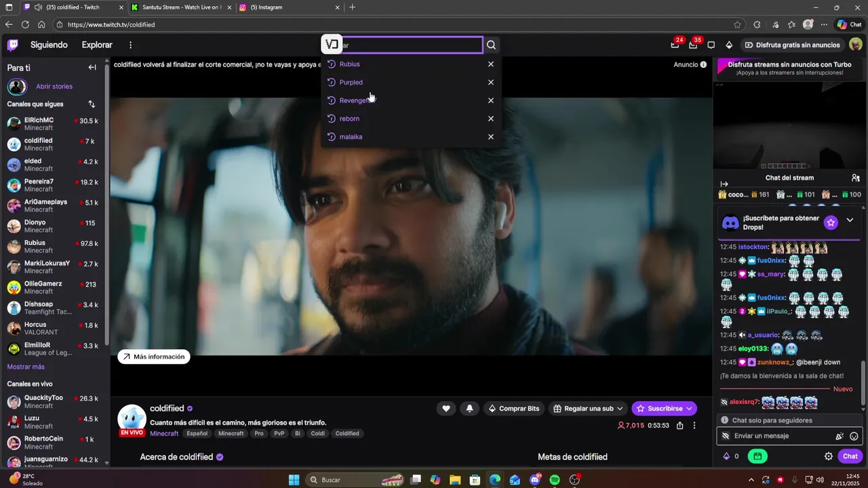
Task: Open Rubius channel in sidebar
Action: coord(53,247)
